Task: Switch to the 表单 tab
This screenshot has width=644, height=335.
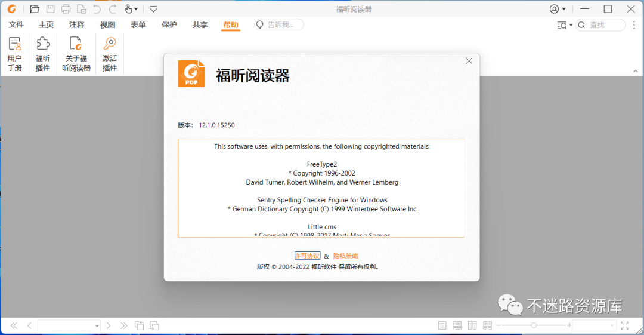Action: tap(138, 25)
